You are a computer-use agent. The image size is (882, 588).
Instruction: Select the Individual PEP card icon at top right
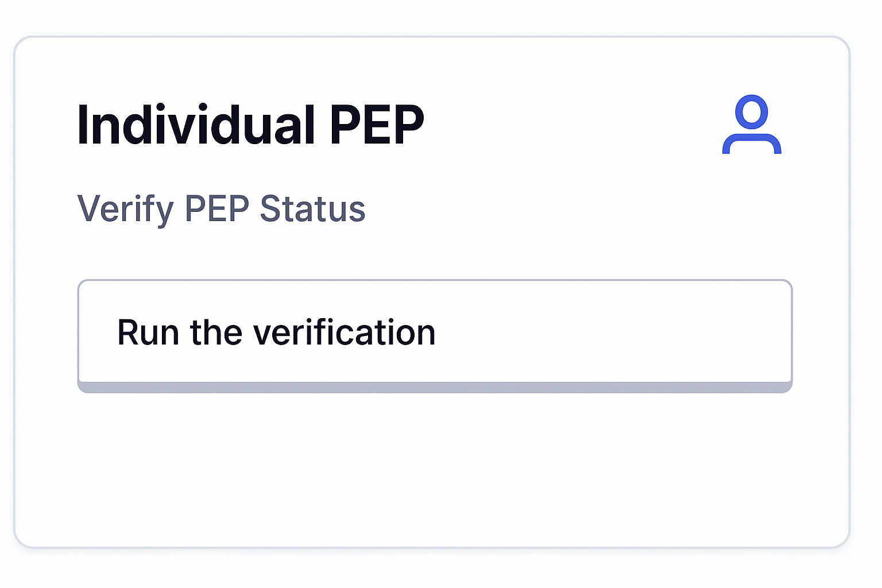coord(752,125)
